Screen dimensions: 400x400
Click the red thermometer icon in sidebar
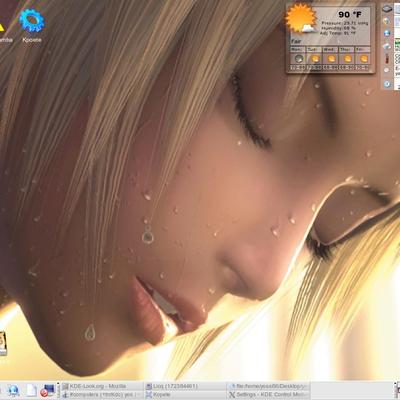[x=387, y=59]
